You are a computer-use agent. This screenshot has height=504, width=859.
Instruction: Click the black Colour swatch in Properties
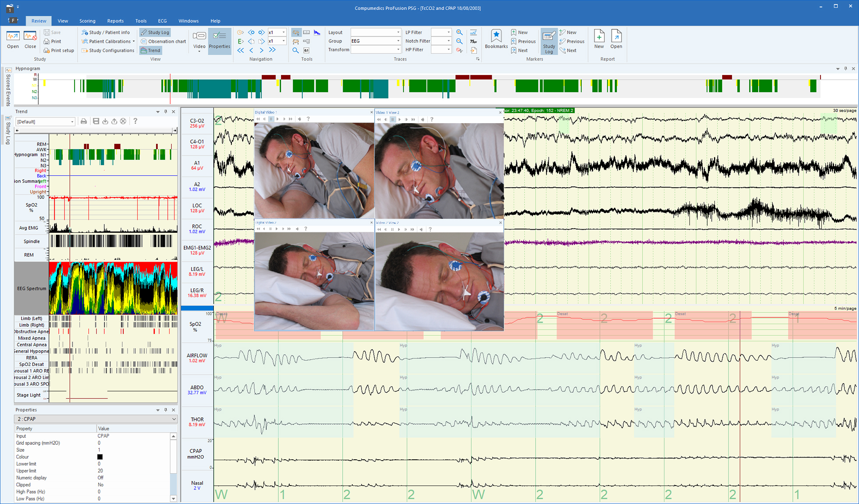pyautogui.click(x=100, y=457)
